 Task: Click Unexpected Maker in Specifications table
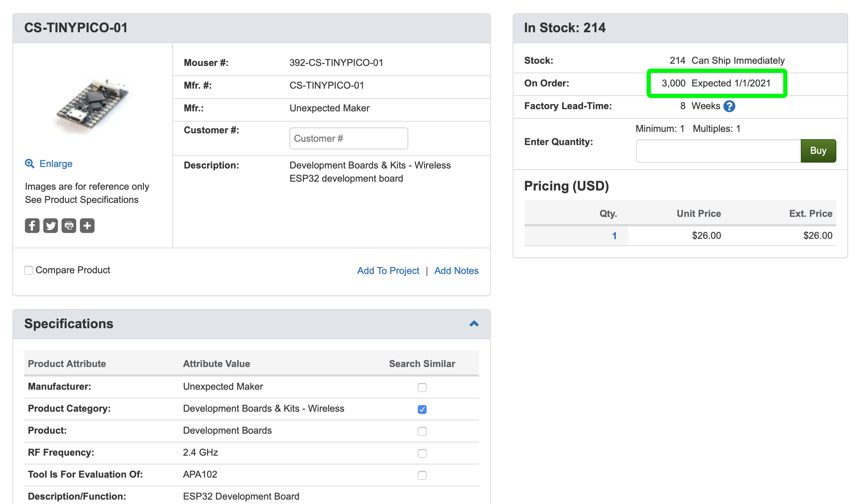pyautogui.click(x=223, y=386)
